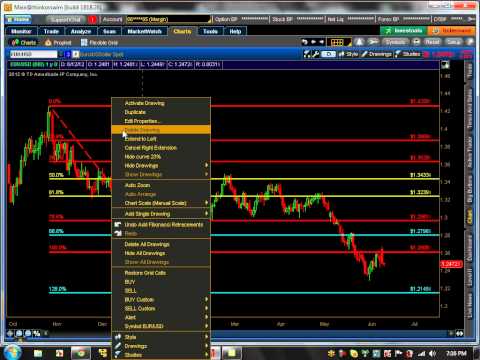
Task: Switch to the Analyze tab
Action: coord(81,31)
